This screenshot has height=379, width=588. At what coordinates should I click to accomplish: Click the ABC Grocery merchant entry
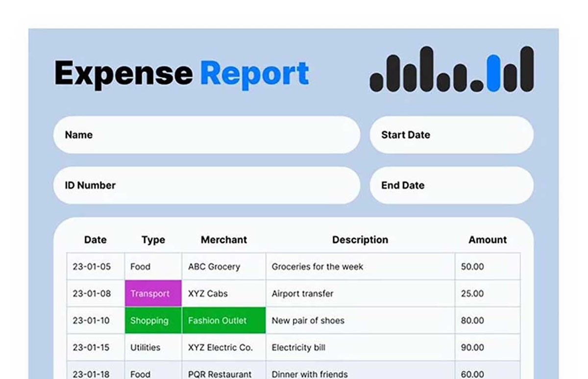214,267
